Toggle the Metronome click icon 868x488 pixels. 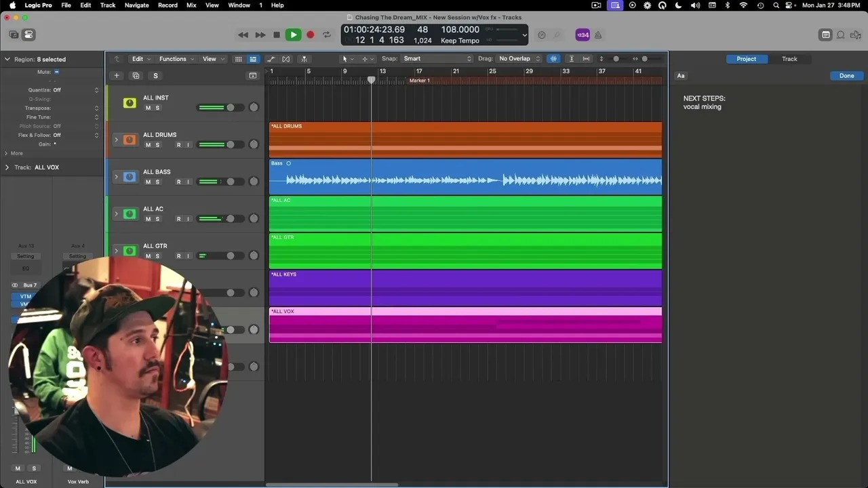598,35
